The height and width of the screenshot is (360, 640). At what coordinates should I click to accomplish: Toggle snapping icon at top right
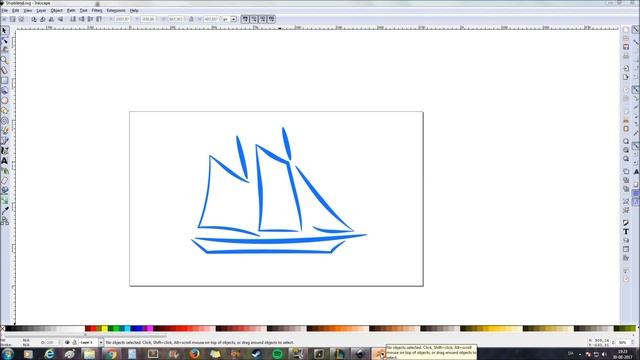pyautogui.click(x=636, y=30)
